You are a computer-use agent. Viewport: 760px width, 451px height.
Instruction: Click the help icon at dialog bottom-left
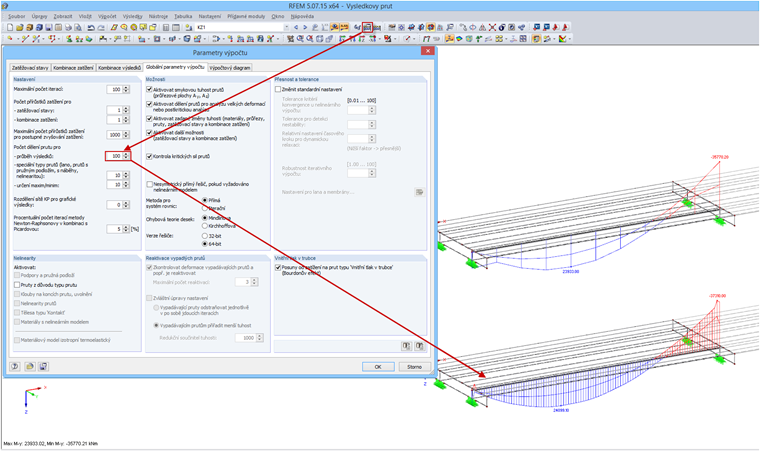pyautogui.click(x=15, y=367)
